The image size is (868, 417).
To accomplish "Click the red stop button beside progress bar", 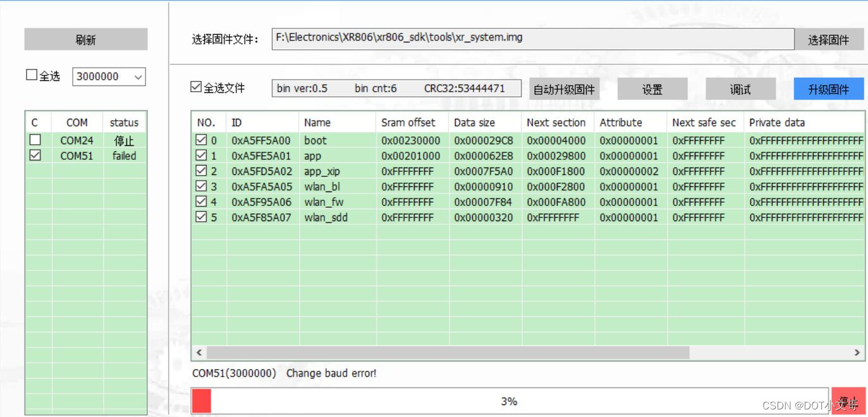I will pos(848,401).
